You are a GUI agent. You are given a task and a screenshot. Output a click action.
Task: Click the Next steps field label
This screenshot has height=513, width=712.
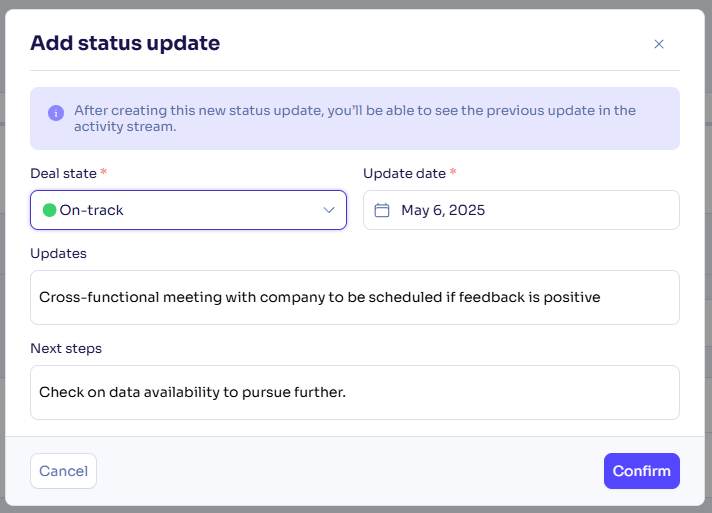tap(66, 348)
